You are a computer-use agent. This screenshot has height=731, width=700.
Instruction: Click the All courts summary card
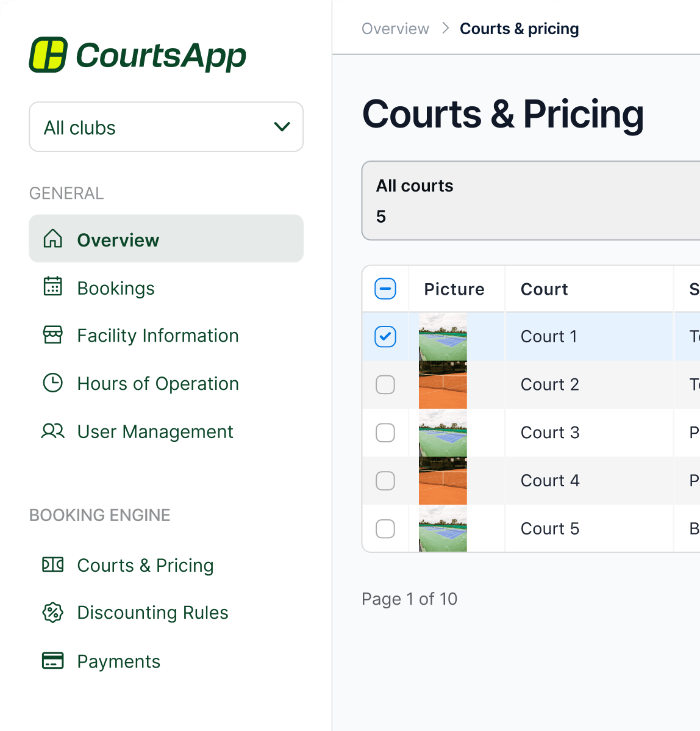point(531,201)
